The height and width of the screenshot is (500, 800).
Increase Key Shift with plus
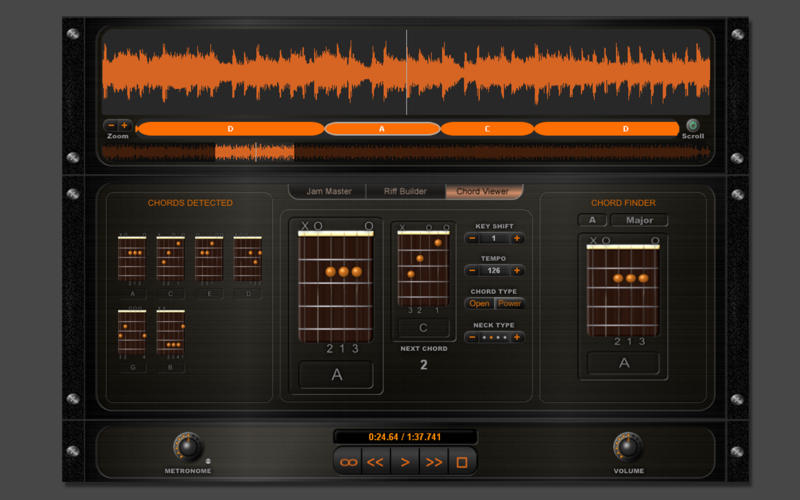[x=517, y=238]
